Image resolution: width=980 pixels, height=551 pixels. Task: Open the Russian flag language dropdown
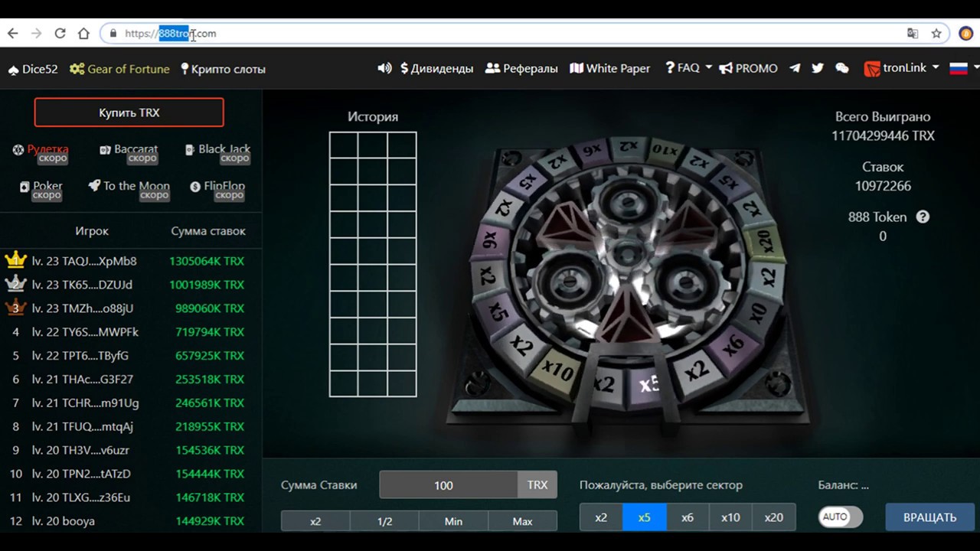pyautogui.click(x=964, y=68)
